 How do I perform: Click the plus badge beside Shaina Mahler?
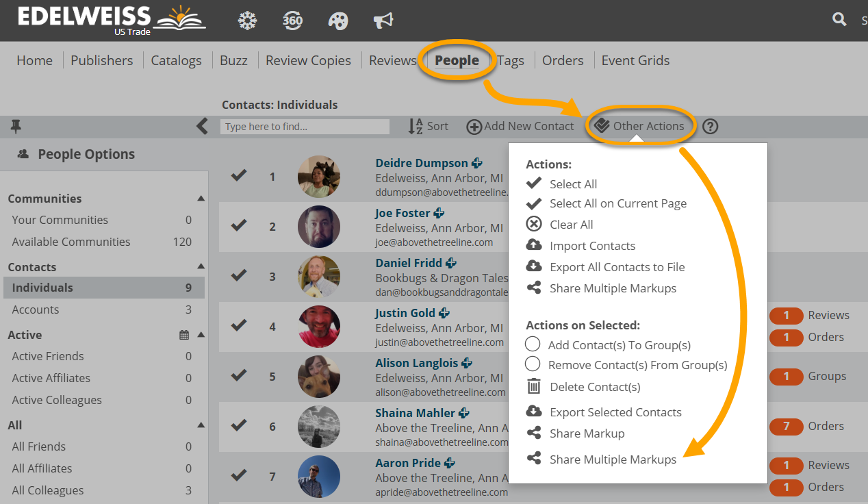click(464, 413)
